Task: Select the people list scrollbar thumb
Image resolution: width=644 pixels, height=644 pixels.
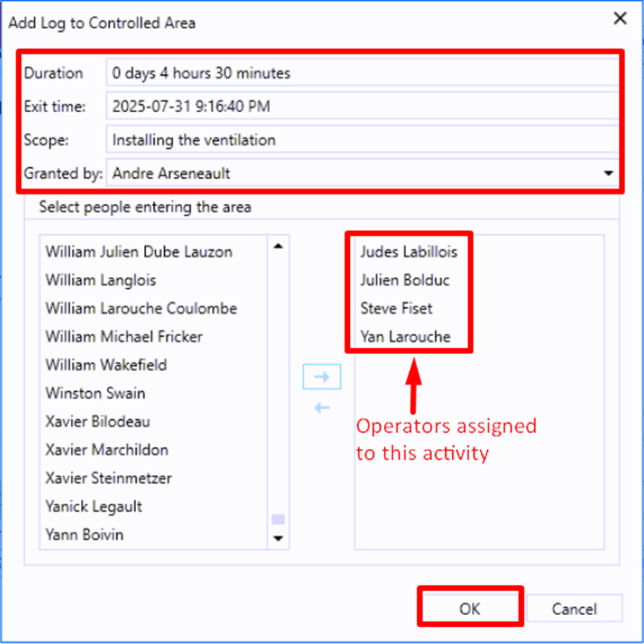Action: 278,519
